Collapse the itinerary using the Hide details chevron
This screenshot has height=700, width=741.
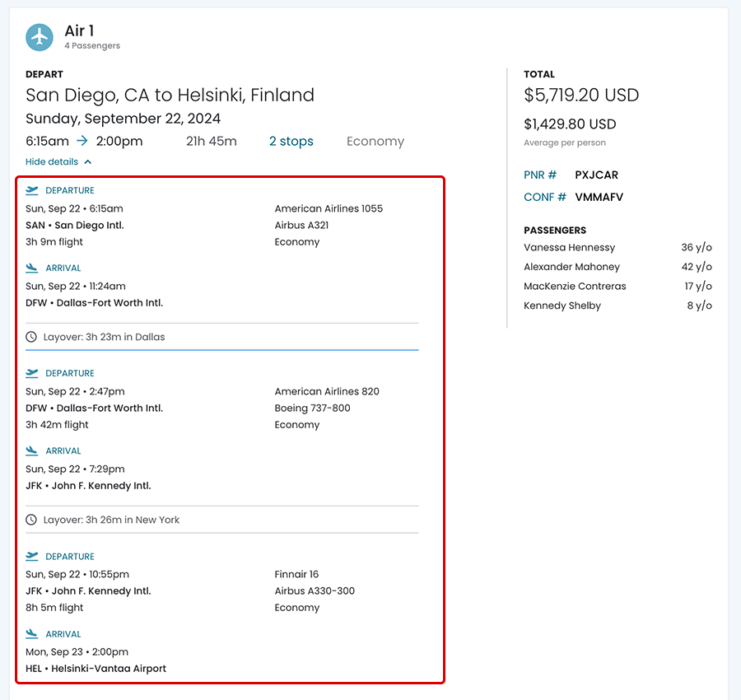point(88,162)
